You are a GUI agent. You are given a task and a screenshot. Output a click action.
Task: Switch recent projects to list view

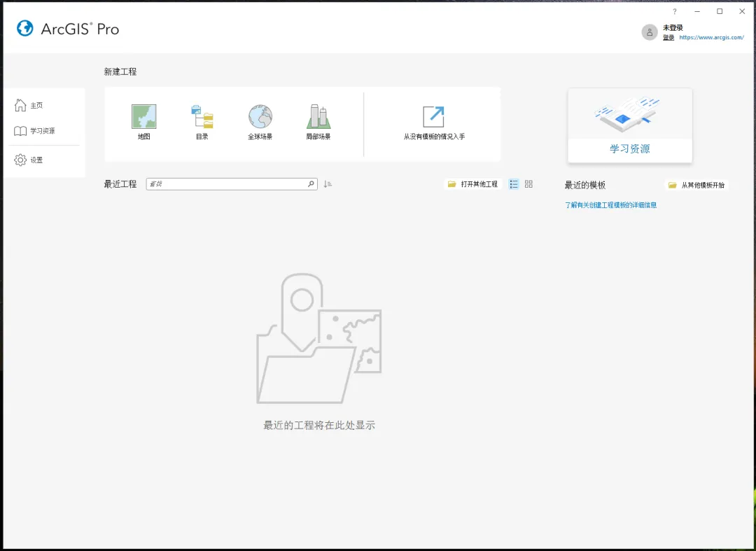[514, 184]
